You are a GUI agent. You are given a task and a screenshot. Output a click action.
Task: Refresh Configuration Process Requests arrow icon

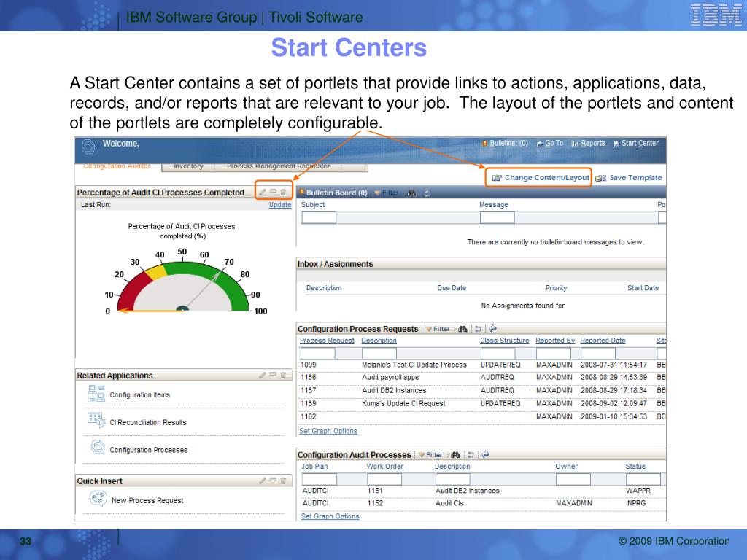pos(492,329)
